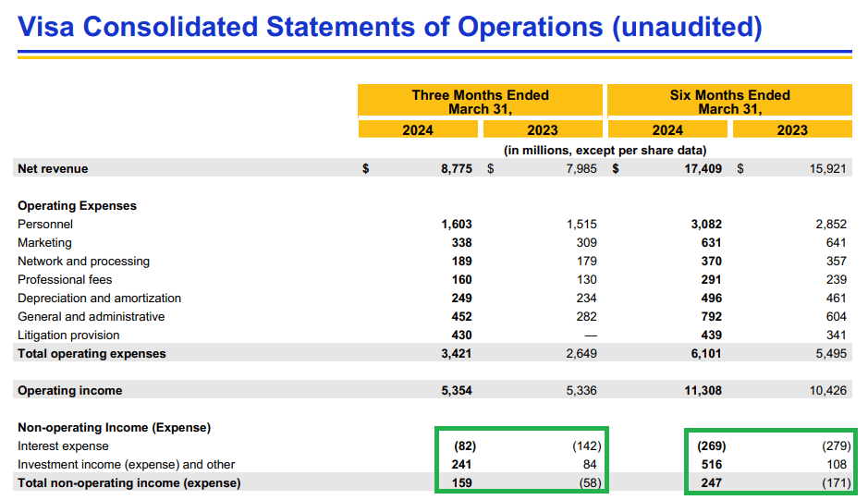Click the 8,775 net revenue value
Screen dimensions: 868x500
click(456, 168)
